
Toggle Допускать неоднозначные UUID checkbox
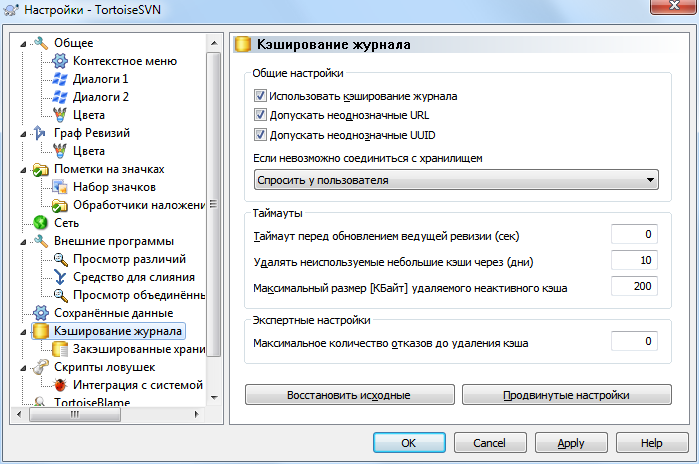point(260,135)
